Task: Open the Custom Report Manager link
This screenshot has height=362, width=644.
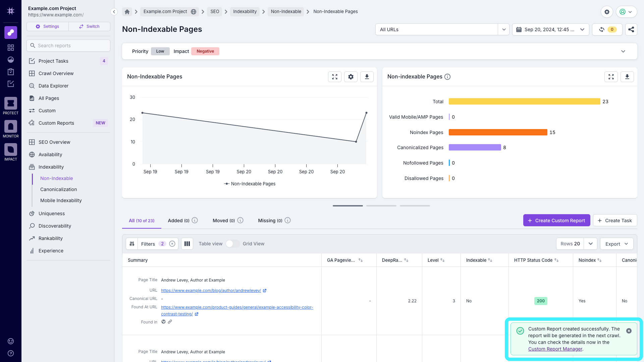Action: coord(555,349)
